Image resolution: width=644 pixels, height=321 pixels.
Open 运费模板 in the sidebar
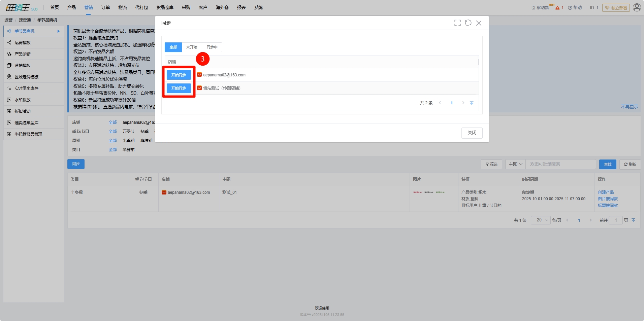[23, 43]
